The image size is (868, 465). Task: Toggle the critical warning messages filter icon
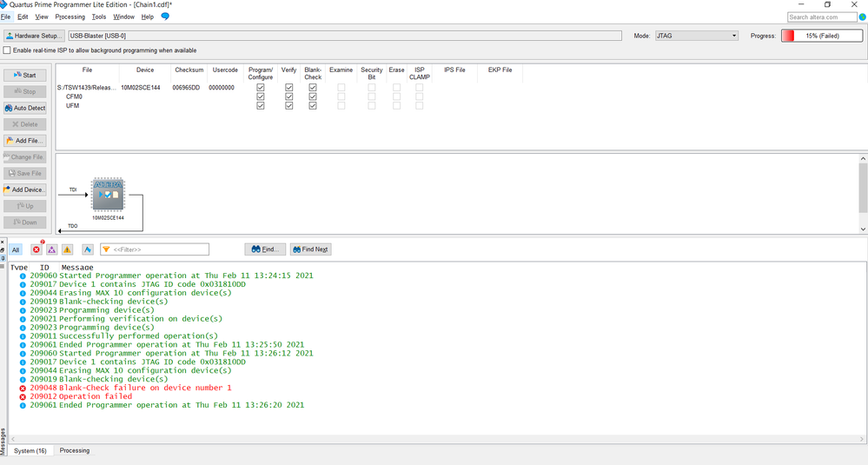point(51,249)
